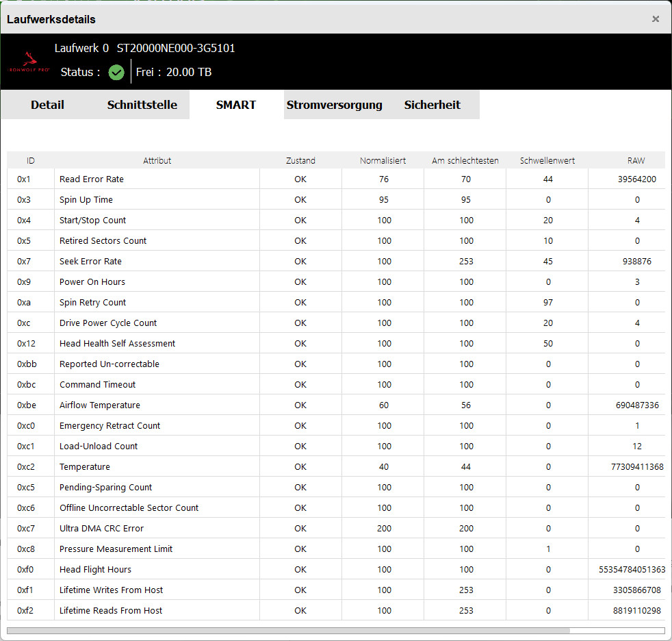
Task: Click the Lifetime Writes From Host entry
Action: [111, 590]
